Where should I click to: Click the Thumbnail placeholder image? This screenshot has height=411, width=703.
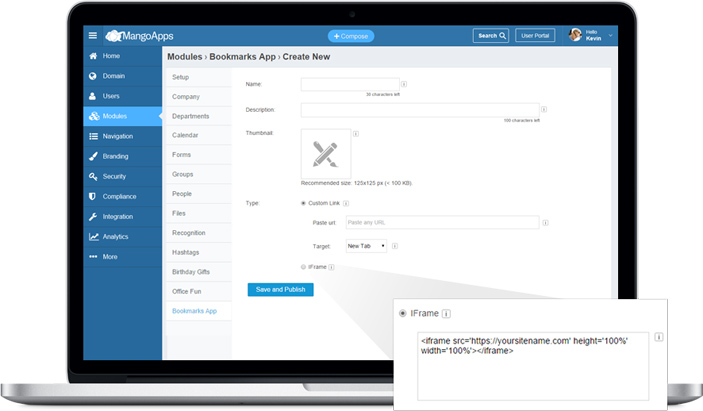click(326, 154)
